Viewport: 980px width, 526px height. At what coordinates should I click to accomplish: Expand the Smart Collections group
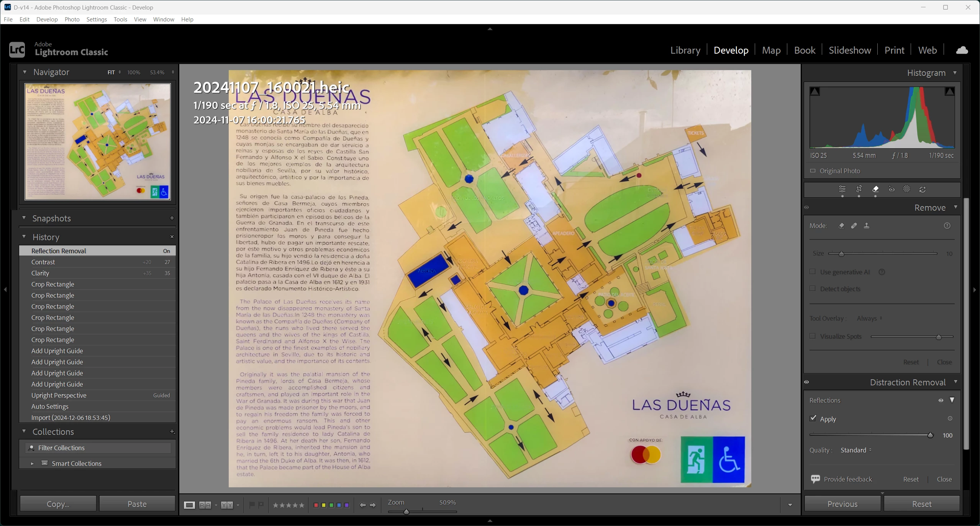(32, 464)
